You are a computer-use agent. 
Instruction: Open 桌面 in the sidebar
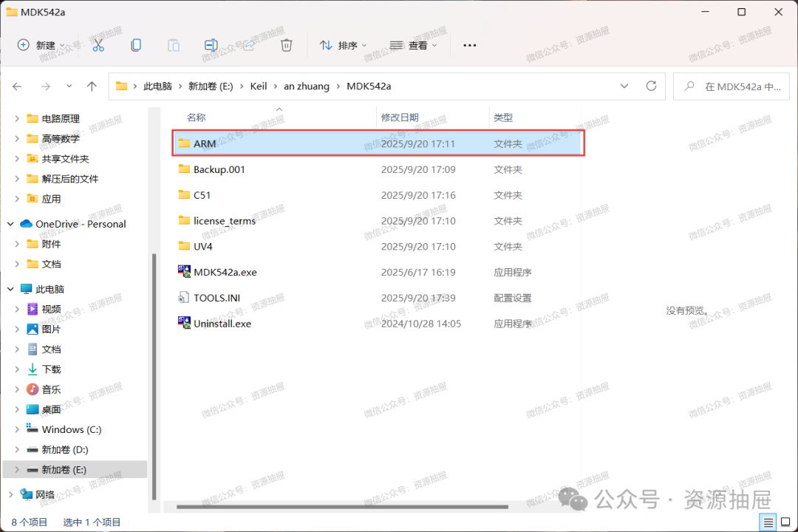point(51,409)
